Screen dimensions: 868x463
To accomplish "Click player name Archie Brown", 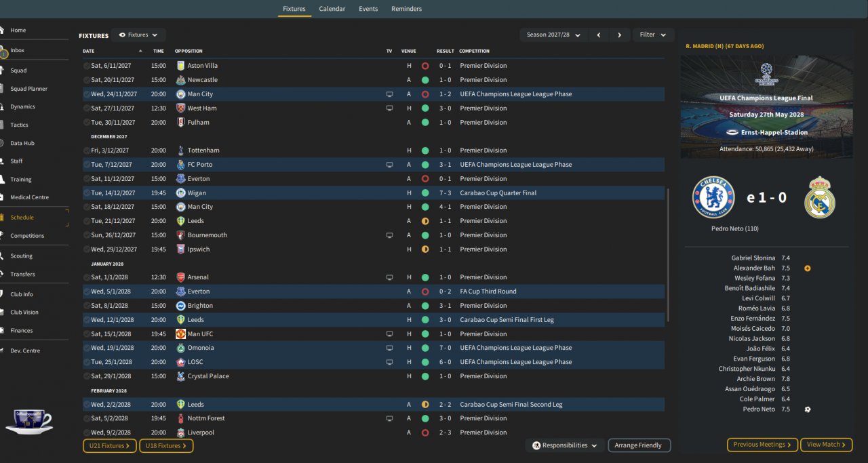I will point(756,379).
